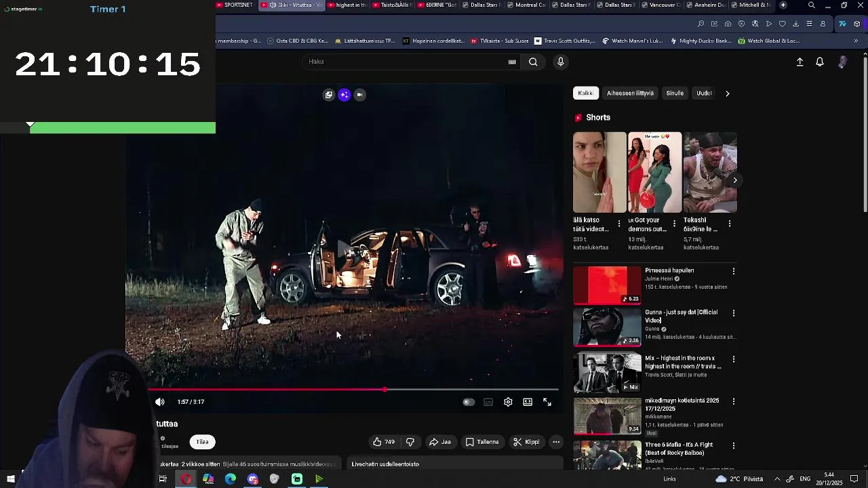Open options for 'älä katso' short
Screen dimensions: 868x488
pos(618,223)
